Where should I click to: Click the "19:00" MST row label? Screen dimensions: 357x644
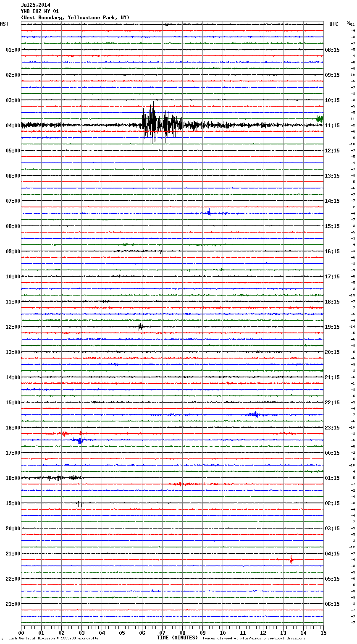(x=13, y=503)
